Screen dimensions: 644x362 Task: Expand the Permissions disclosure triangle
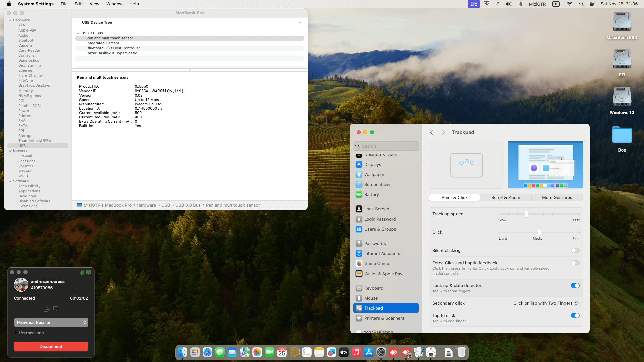pyautogui.click(x=16, y=333)
